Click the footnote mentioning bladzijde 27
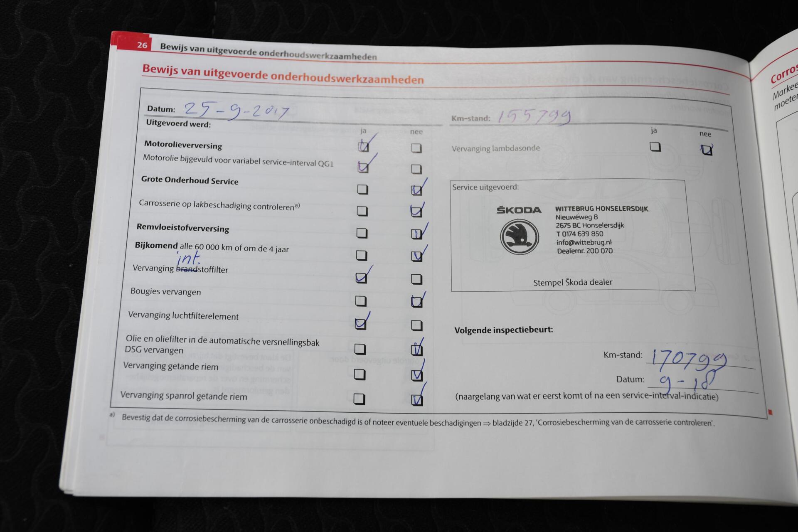 (x=418, y=420)
